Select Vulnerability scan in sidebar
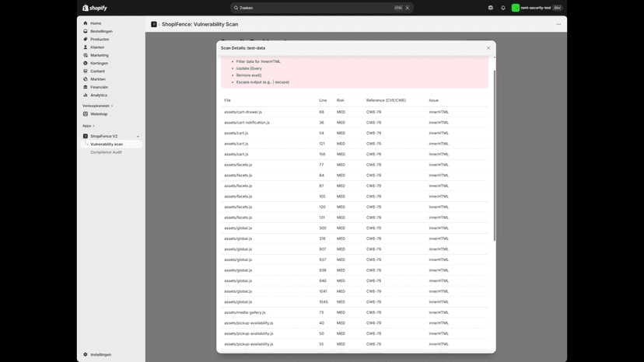Screen dimensions: 644x362 [107, 144]
